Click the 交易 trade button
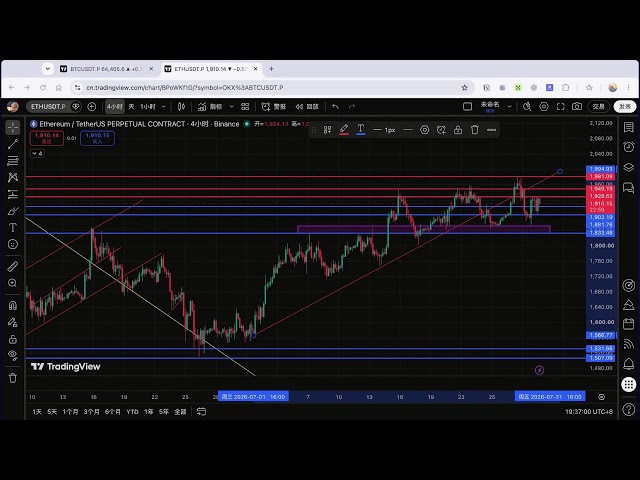640x480 pixels. pos(598,107)
